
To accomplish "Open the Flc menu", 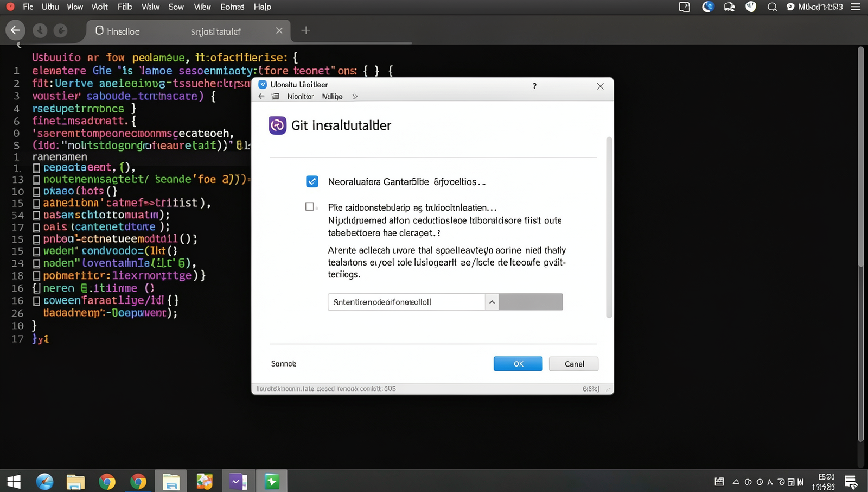I will [28, 7].
